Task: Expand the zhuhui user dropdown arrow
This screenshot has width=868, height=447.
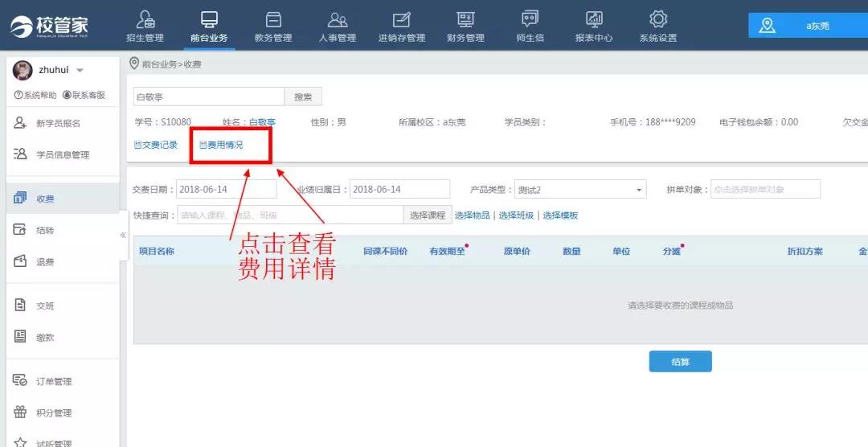Action: click(x=80, y=71)
